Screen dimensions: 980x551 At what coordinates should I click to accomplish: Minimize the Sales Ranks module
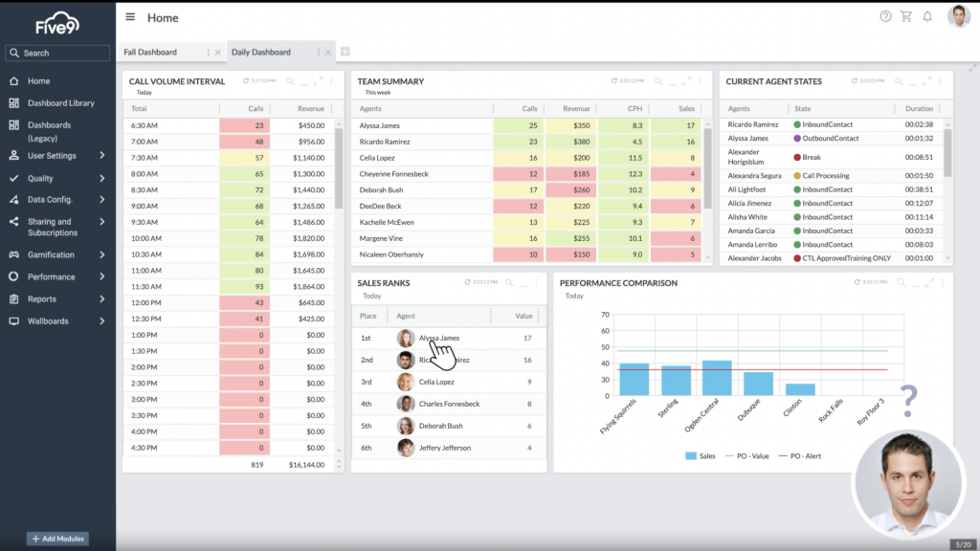[x=523, y=285]
